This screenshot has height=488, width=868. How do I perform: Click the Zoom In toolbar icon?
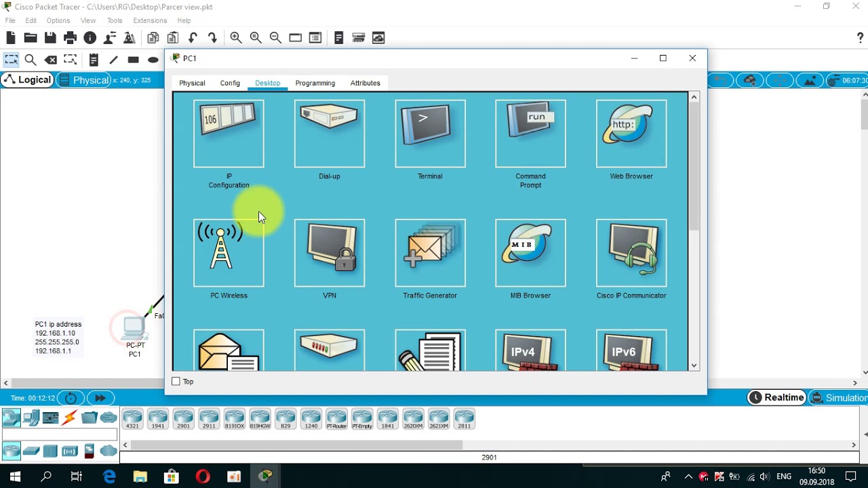pyautogui.click(x=236, y=38)
